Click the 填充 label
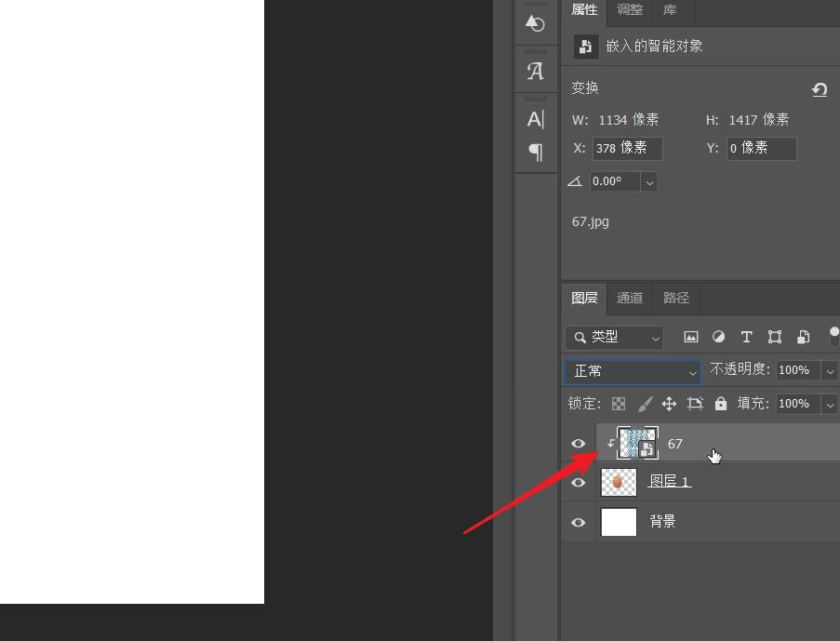Image resolution: width=840 pixels, height=641 pixels. (753, 403)
